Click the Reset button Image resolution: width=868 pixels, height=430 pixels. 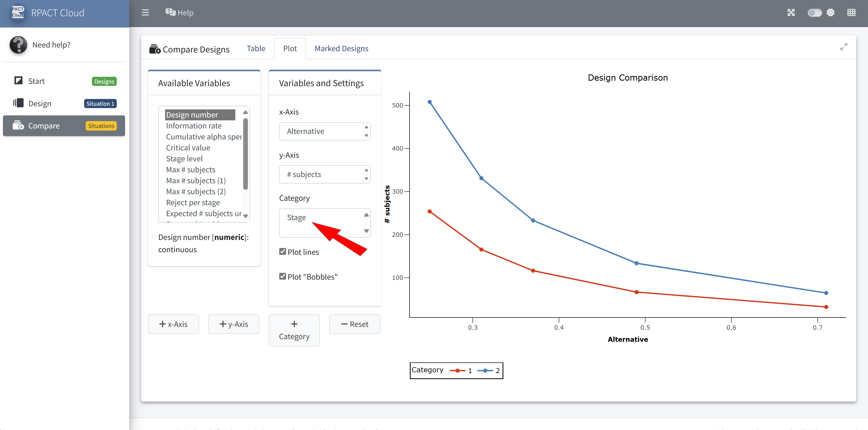(x=354, y=324)
